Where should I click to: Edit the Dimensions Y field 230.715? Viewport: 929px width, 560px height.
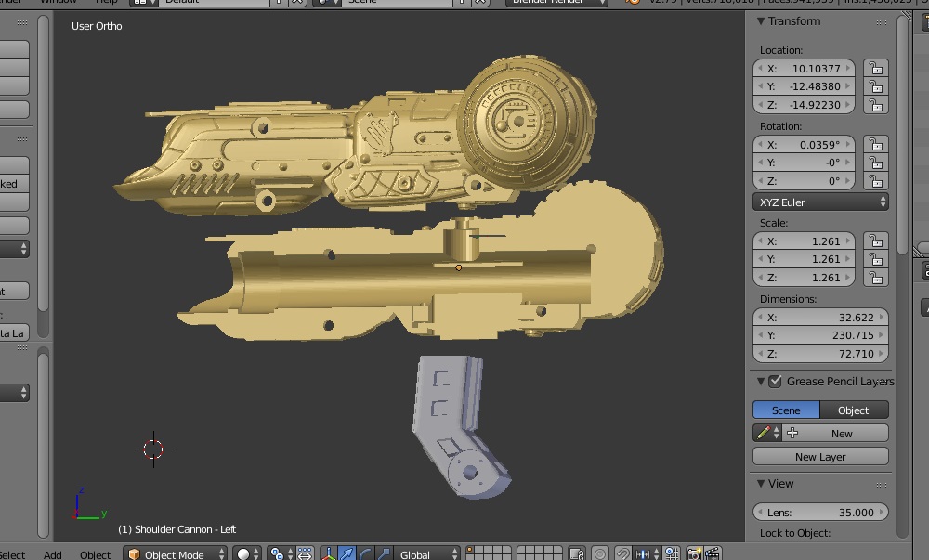point(820,335)
